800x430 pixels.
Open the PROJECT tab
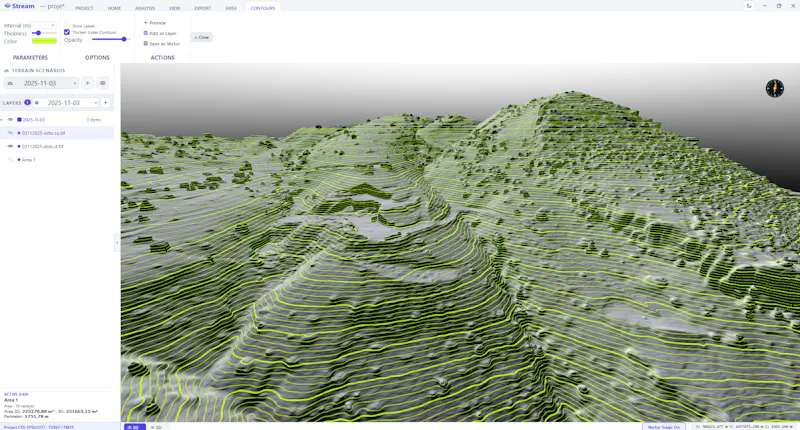pos(84,8)
